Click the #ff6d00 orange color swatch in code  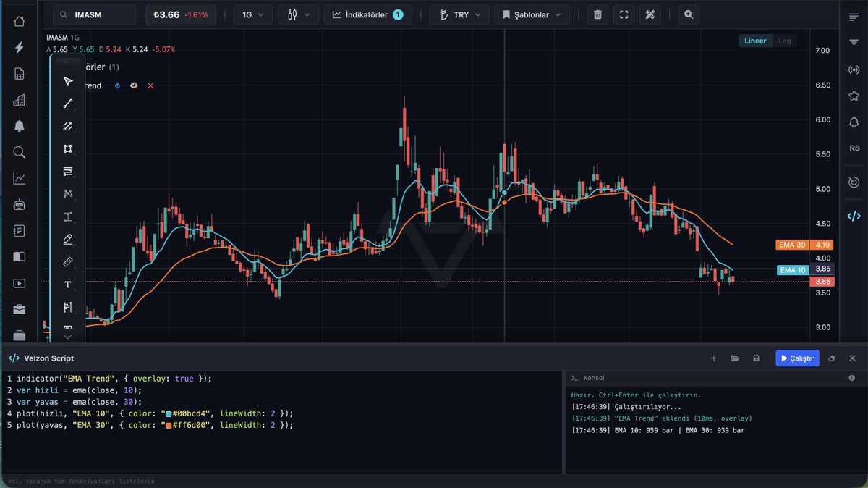[170, 425]
